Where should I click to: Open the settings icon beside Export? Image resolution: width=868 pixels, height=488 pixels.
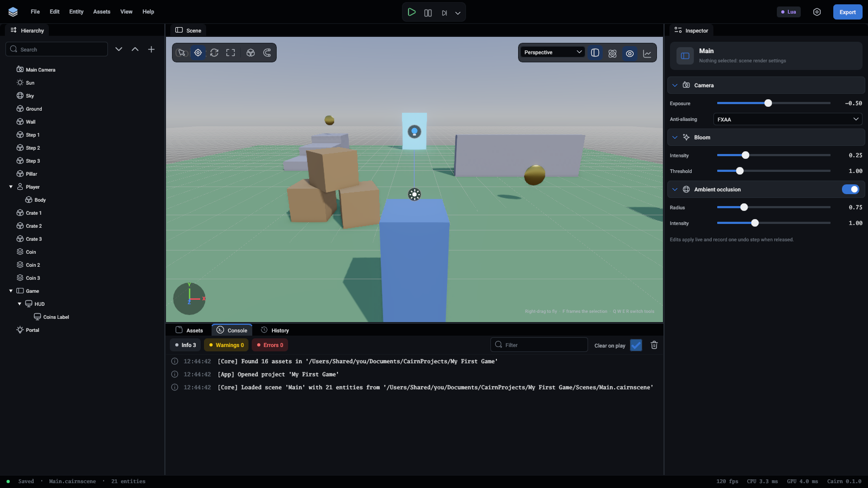(x=817, y=12)
